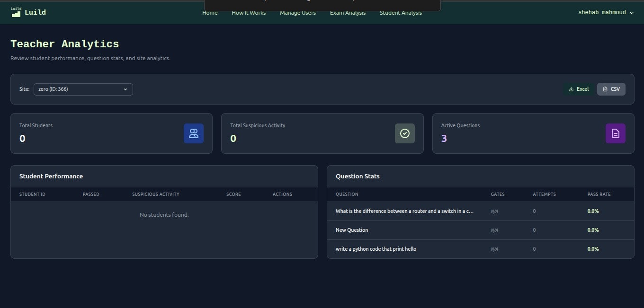
Task: Click the ATTEMPTS column header
Action: coord(544,194)
